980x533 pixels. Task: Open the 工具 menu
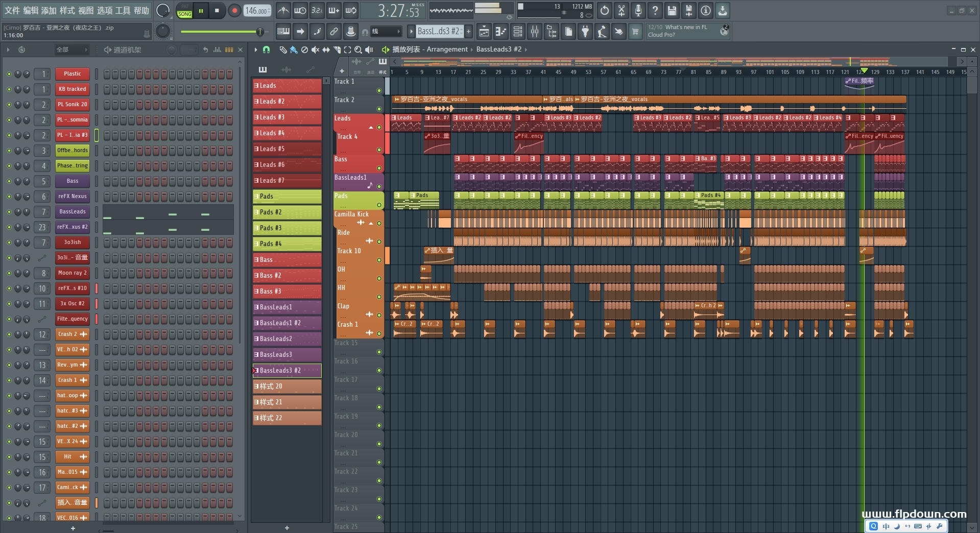click(x=123, y=10)
